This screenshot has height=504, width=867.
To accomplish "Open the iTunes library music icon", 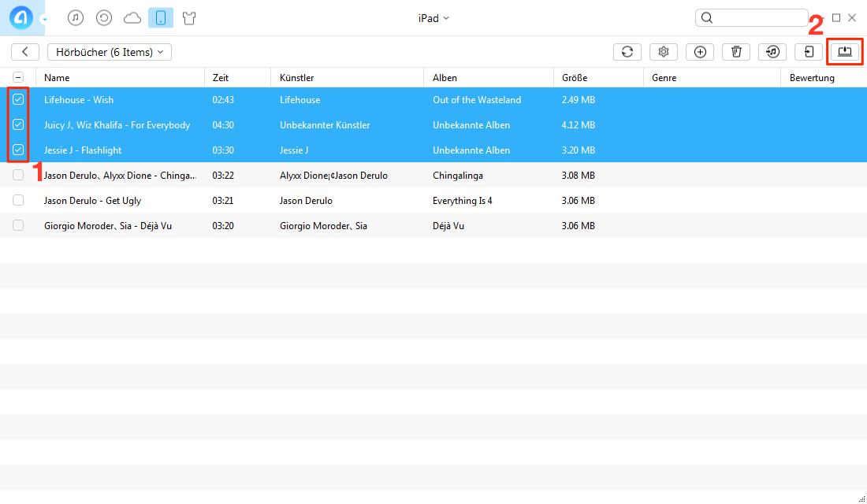I will pyautogui.click(x=76, y=18).
